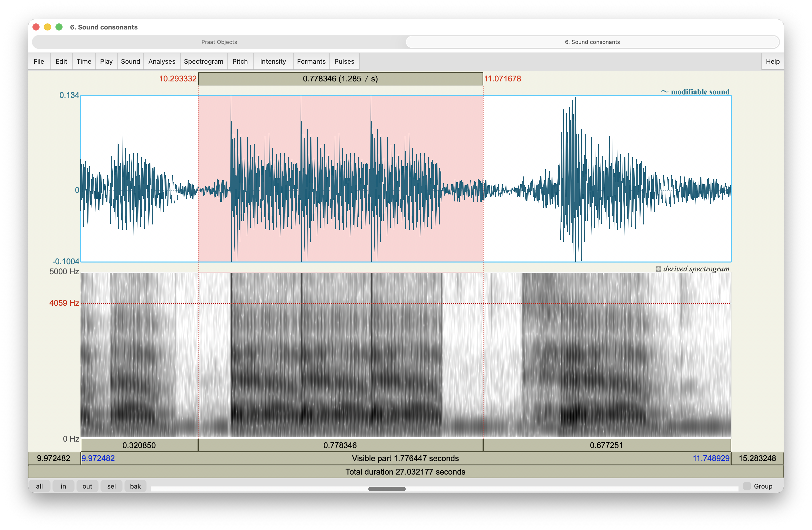Click the selection end time 11.071678

tap(502, 79)
